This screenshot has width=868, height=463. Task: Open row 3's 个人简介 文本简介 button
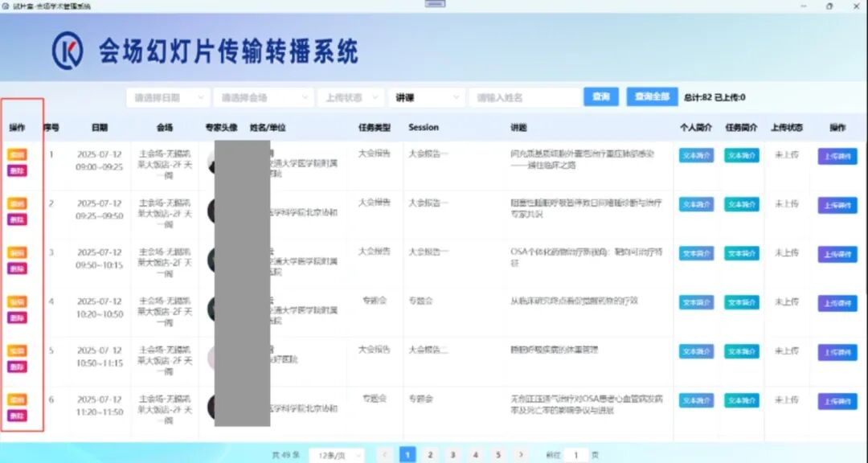pyautogui.click(x=696, y=253)
